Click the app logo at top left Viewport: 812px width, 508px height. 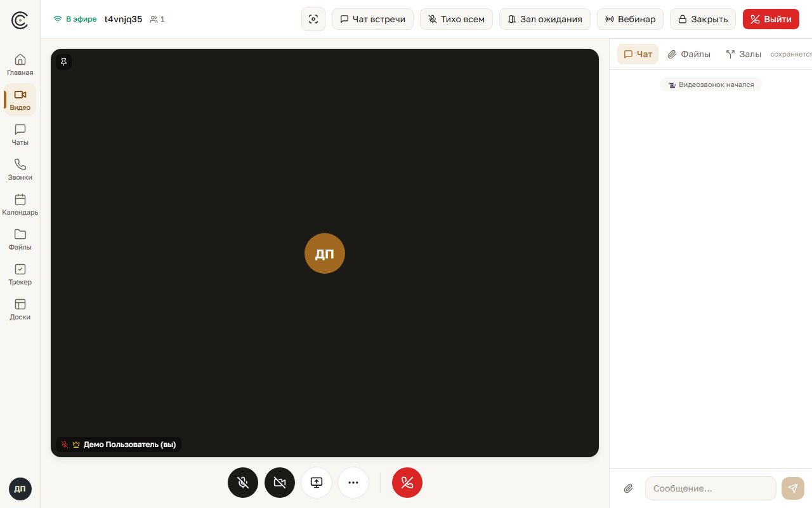(20, 20)
